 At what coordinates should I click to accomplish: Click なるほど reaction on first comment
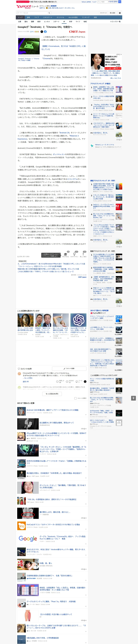pyautogui.click(x=70, y=381)
